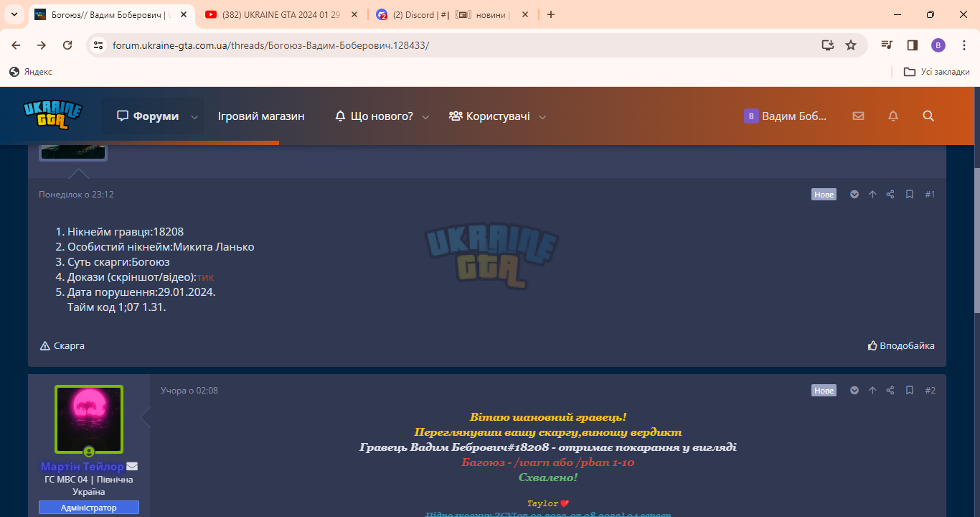Screen dimensions: 980x517
Task: Open the Усі закладки bookmarks folder
Action: pos(937,72)
